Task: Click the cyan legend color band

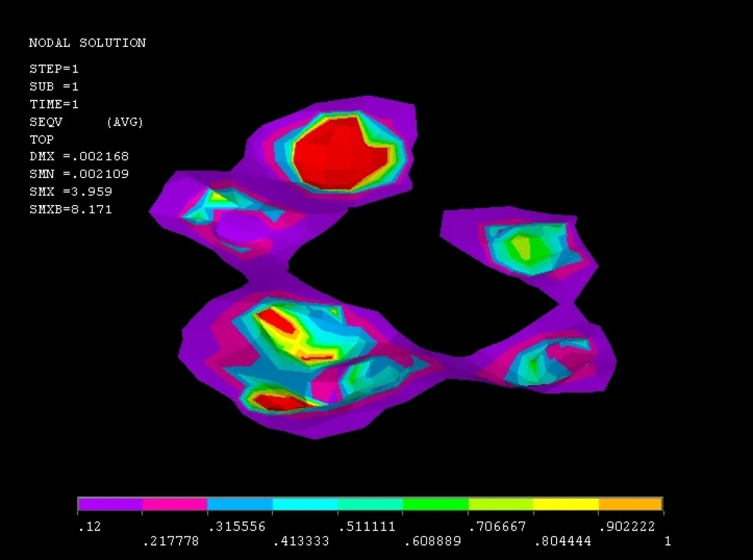Action: click(x=305, y=504)
